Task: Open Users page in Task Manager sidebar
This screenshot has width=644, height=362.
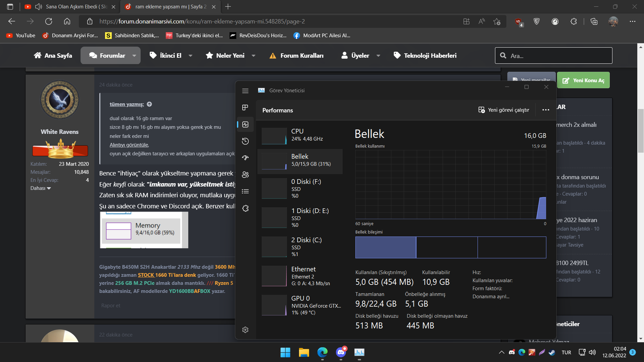Action: [245, 174]
